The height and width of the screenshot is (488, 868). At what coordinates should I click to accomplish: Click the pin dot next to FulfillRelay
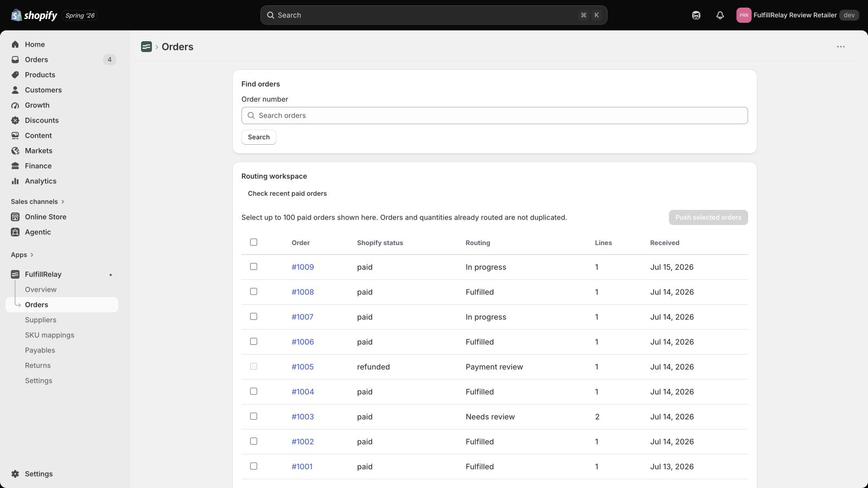point(111,275)
